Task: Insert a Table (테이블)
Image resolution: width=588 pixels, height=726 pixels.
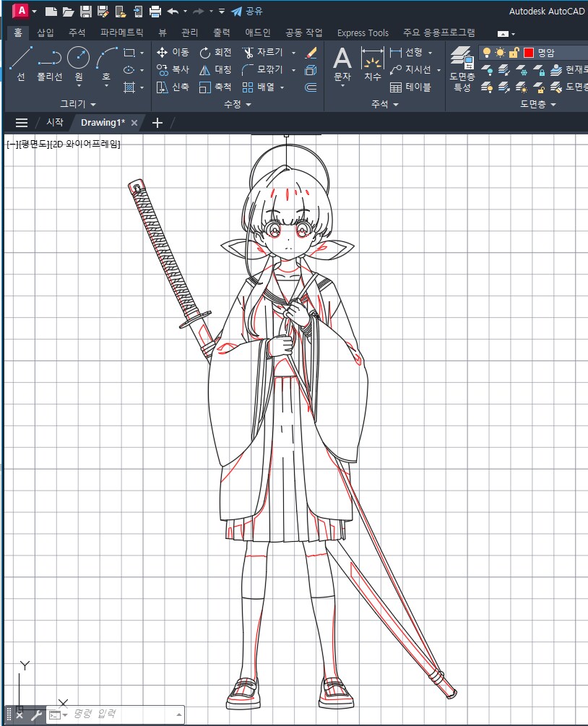Action: pos(410,87)
